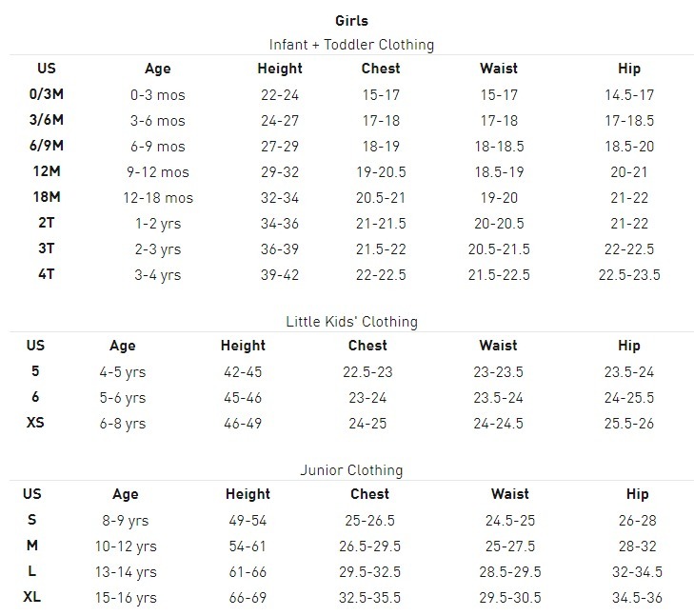Click the 15-16 yrs age cell
The height and width of the screenshot is (616, 694).
[x=125, y=598]
